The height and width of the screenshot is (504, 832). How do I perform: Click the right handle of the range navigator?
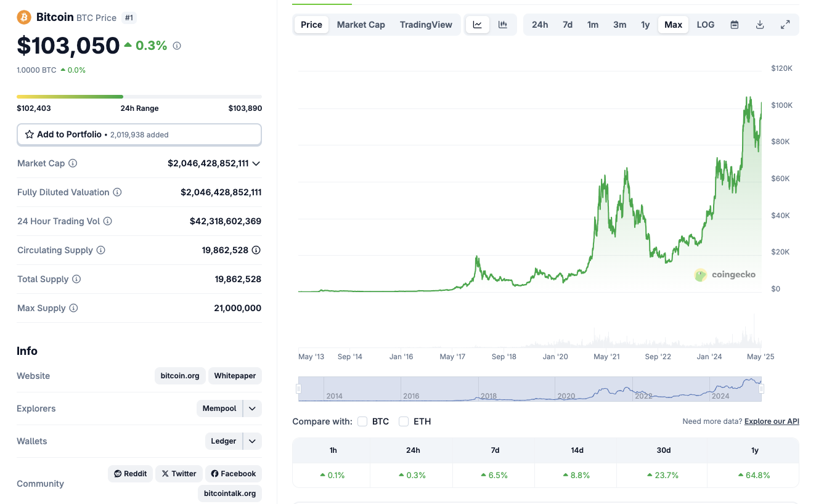[762, 389]
